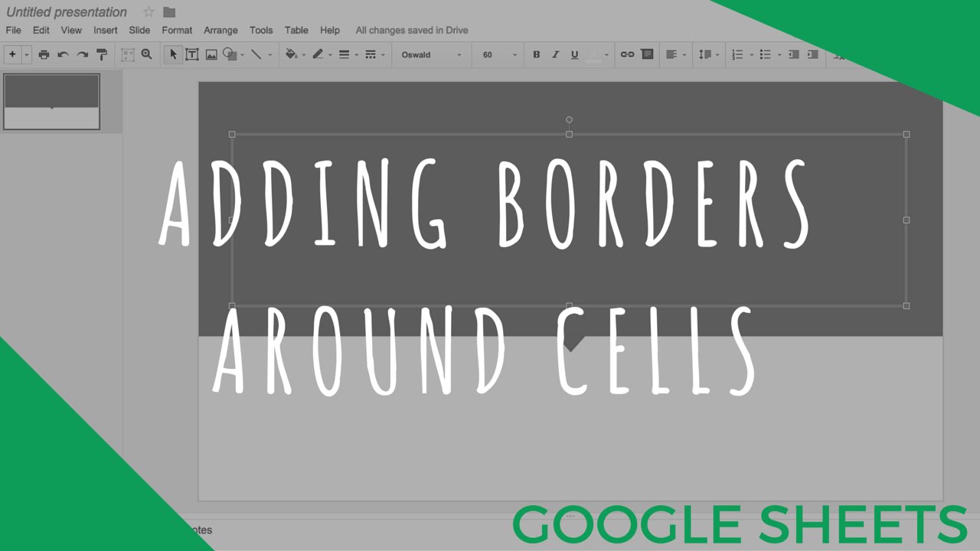
Task: Select the zoom magnifier tool
Action: pos(146,54)
